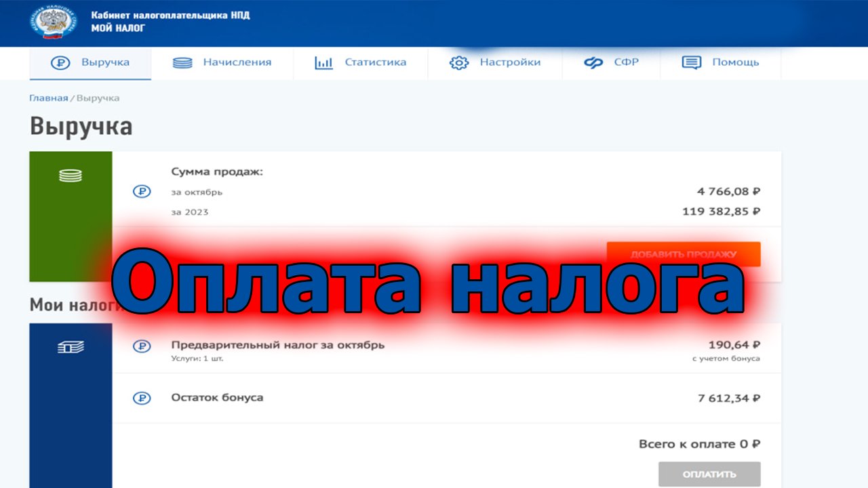The width and height of the screenshot is (868, 488).
Task: Click the bonus amount 7 612,34 ₽
Action: 729,398
